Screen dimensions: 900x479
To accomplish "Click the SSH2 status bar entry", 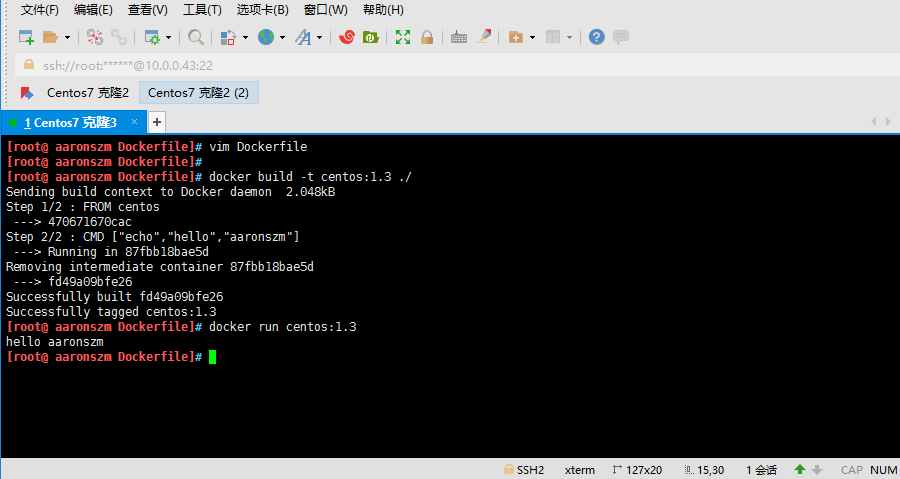I will (x=523, y=470).
